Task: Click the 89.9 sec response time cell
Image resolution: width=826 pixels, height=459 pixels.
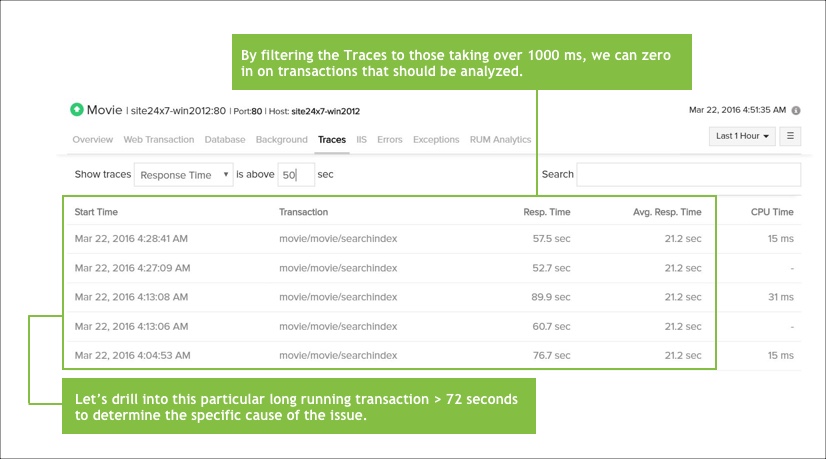Action: click(x=550, y=297)
